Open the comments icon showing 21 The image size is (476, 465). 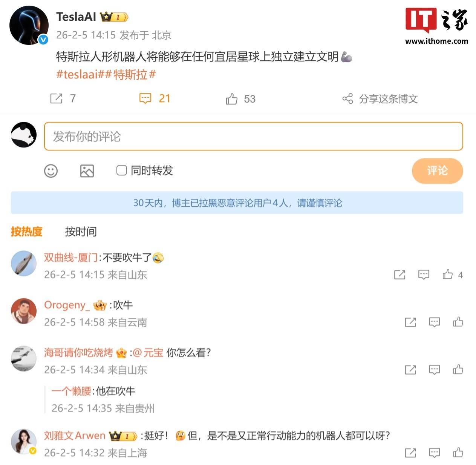145,98
